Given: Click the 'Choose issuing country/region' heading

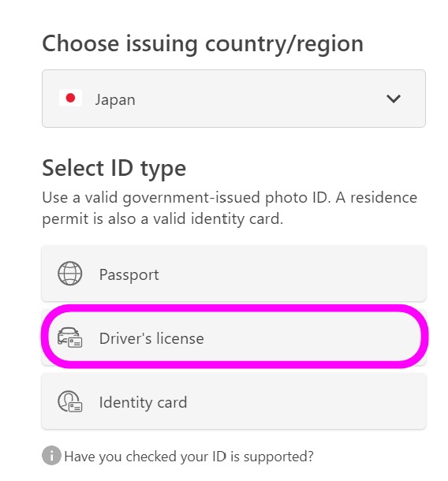Looking at the screenshot, I should 203,44.
